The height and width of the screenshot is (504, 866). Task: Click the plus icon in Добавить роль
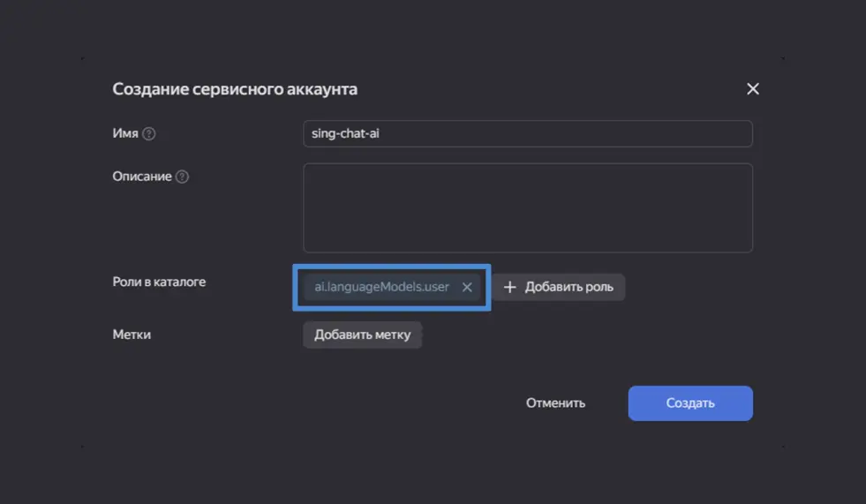pyautogui.click(x=509, y=287)
